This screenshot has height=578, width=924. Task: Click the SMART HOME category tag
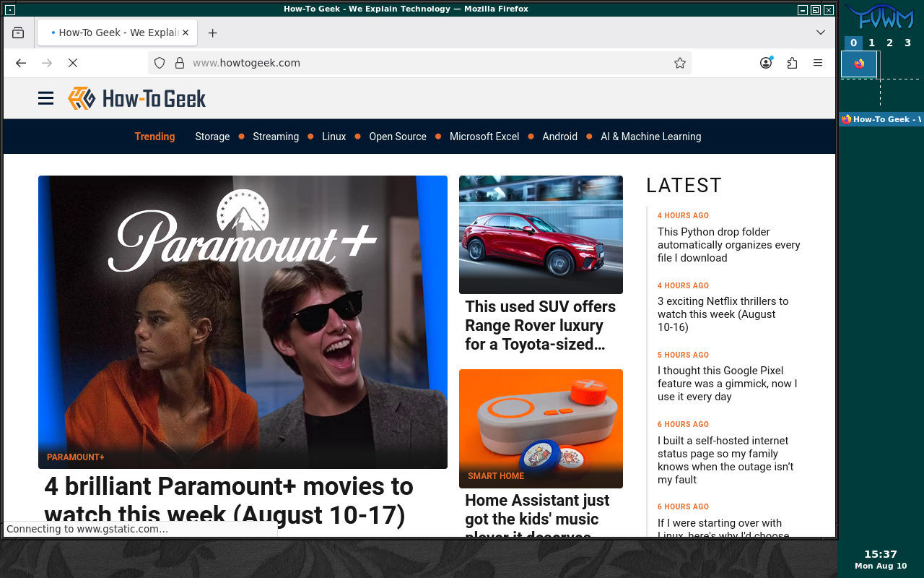pos(496,476)
